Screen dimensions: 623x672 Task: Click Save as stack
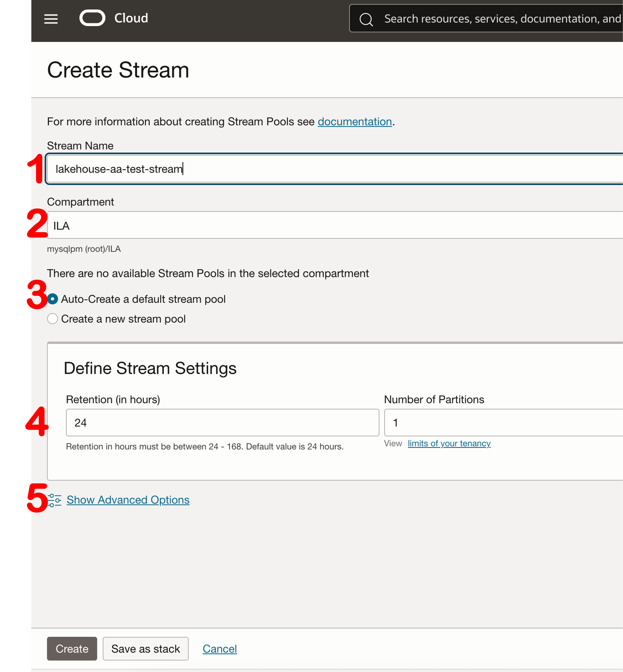145,648
